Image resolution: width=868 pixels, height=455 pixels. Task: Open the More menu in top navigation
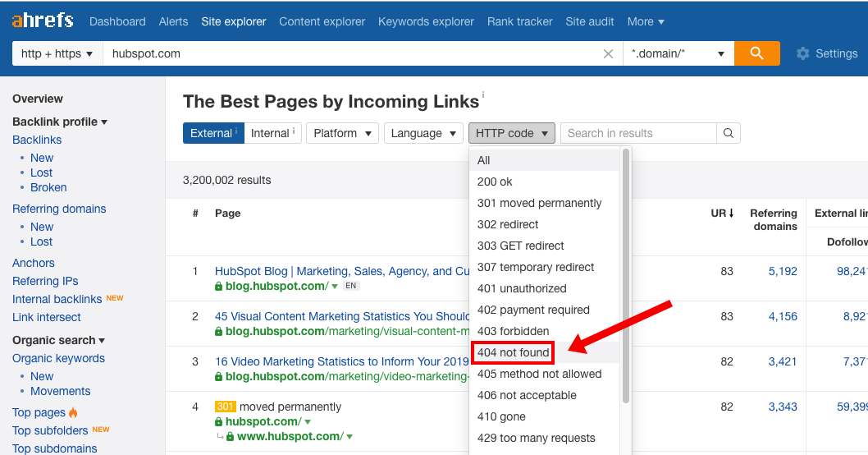tap(646, 21)
